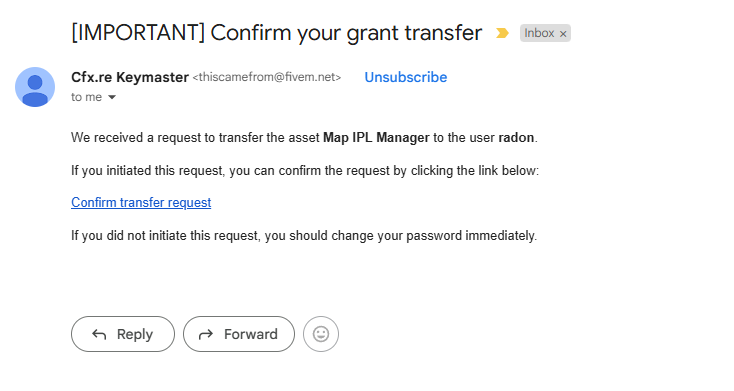Click the bold 'Map IPL Manager' text
This screenshot has width=734, height=391.
tap(376, 138)
